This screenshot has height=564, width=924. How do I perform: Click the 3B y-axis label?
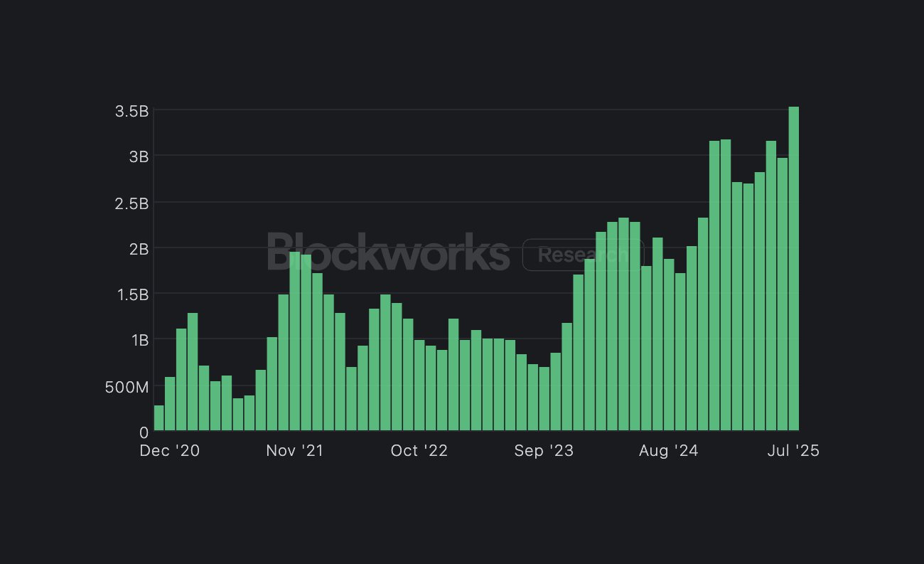coord(138,156)
